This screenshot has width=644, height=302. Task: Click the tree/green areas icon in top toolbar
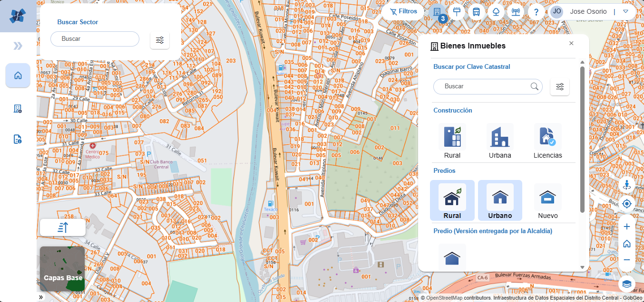pos(496,12)
